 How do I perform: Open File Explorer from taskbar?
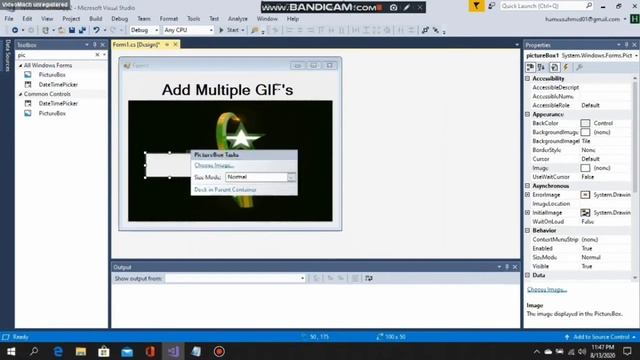tap(81, 351)
